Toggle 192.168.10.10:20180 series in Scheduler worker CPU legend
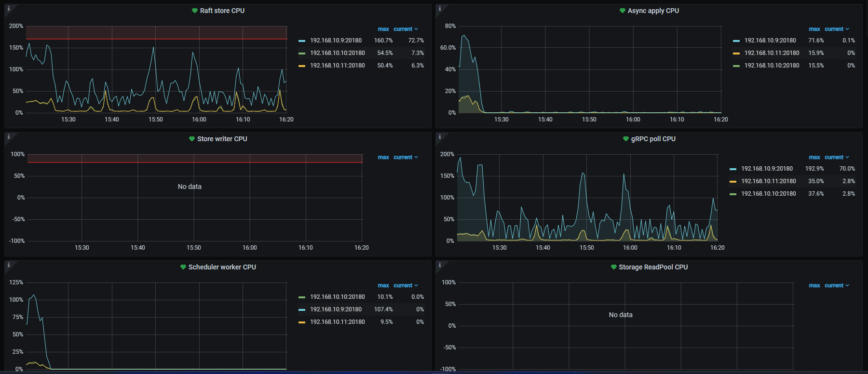Viewport: 868px width, 374px height. 337,297
